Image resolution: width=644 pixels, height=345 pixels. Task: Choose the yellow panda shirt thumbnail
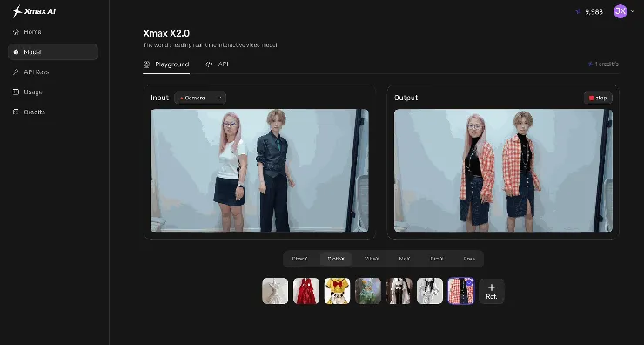coord(337,291)
